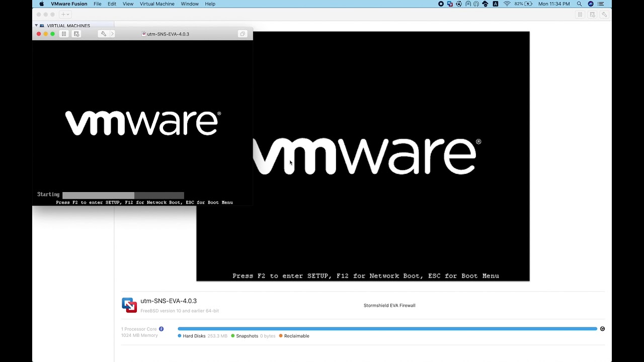Open the Wi-Fi status menu
The height and width of the screenshot is (362, 644).
coord(507,4)
